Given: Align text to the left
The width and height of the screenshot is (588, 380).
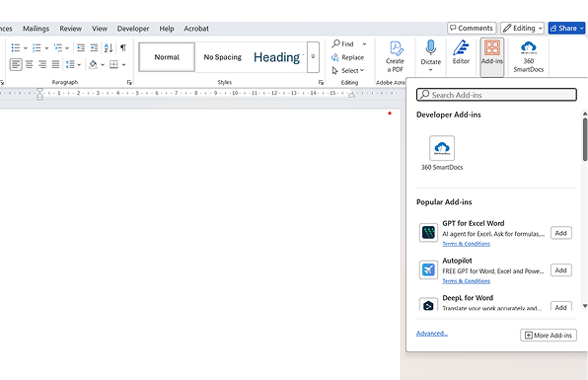Looking at the screenshot, I should pyautogui.click(x=16, y=64).
